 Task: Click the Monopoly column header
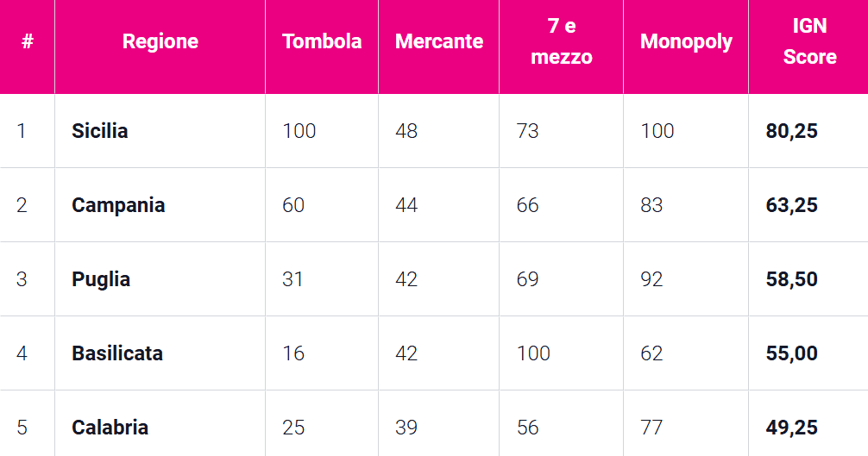pos(686,41)
